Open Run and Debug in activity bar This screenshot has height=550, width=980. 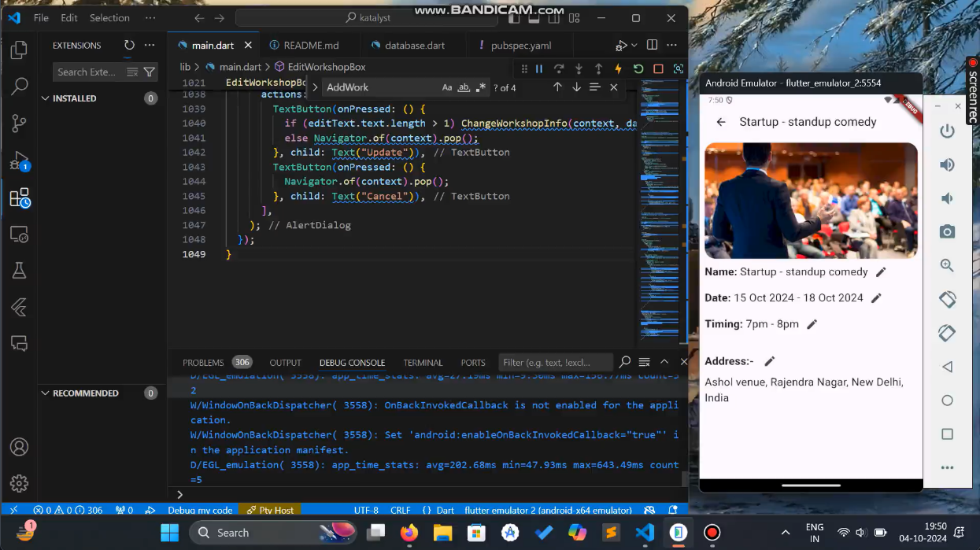(19, 161)
